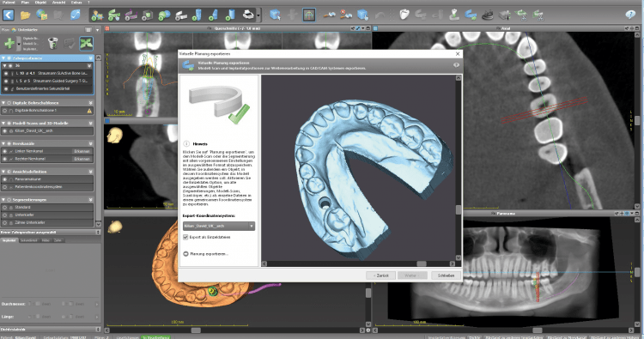Click the dark scanner device toolbar icon
The width and height of the screenshot is (644, 339).
[x=488, y=15]
